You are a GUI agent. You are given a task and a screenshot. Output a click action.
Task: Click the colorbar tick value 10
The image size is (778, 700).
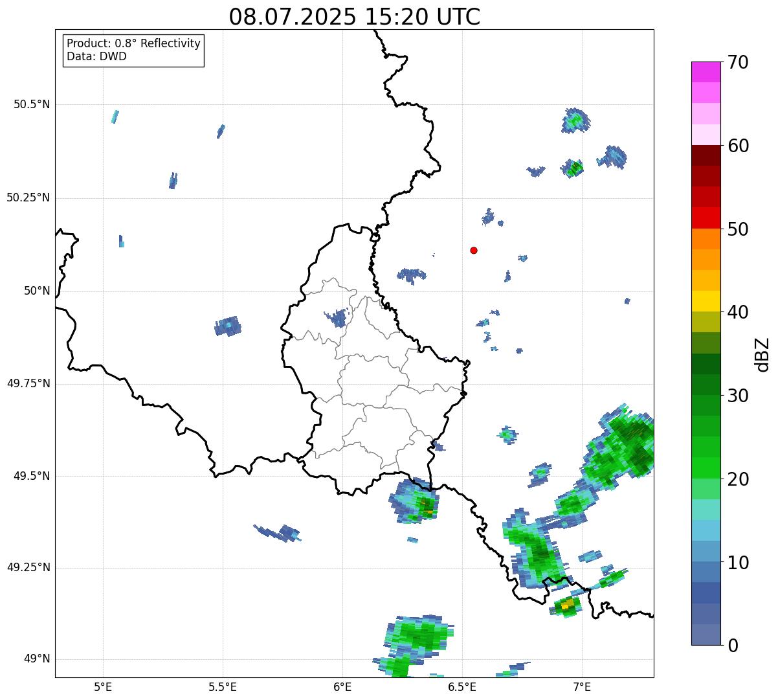(x=738, y=563)
